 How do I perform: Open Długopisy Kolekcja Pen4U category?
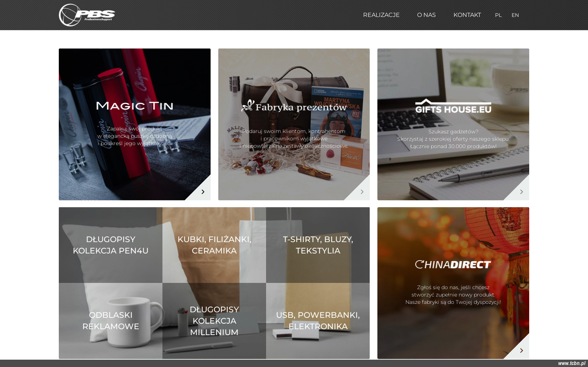111,245
